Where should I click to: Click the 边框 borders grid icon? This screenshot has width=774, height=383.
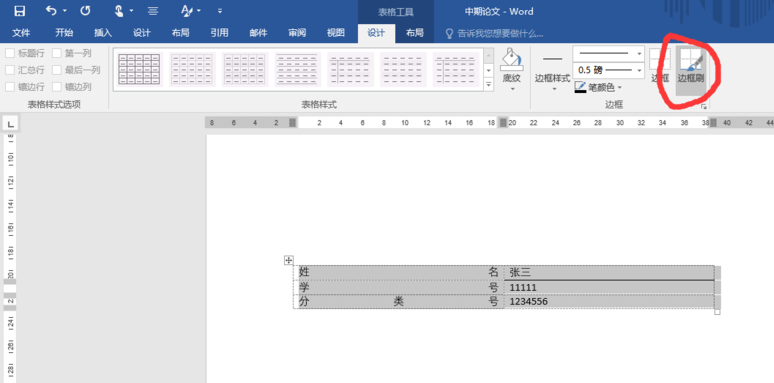pos(660,65)
